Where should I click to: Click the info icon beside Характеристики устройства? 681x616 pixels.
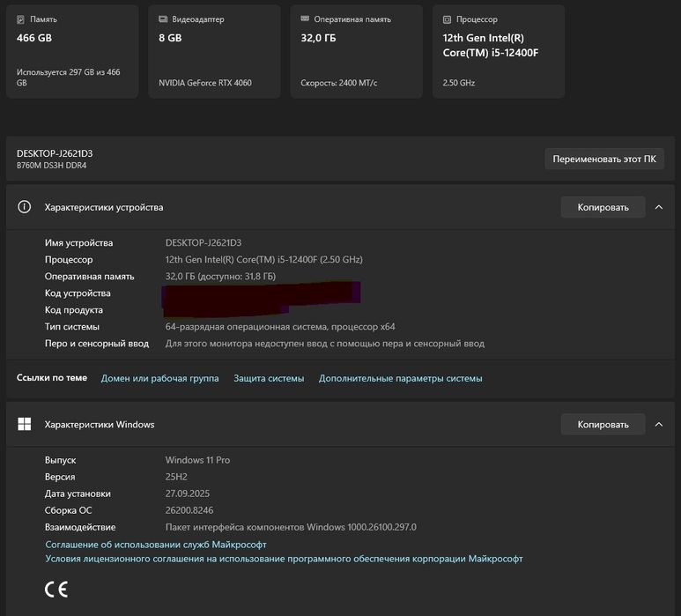[x=25, y=207]
